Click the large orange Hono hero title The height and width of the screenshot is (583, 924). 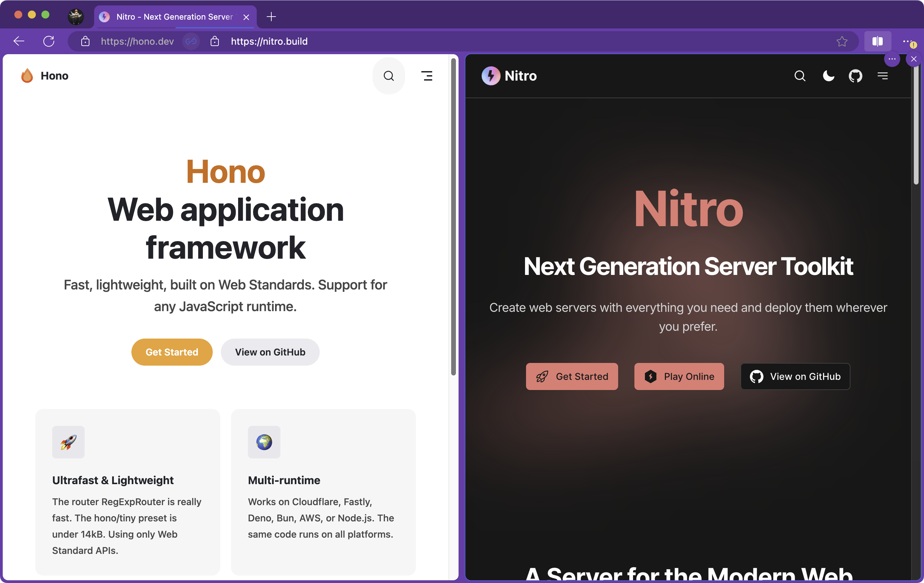point(226,172)
